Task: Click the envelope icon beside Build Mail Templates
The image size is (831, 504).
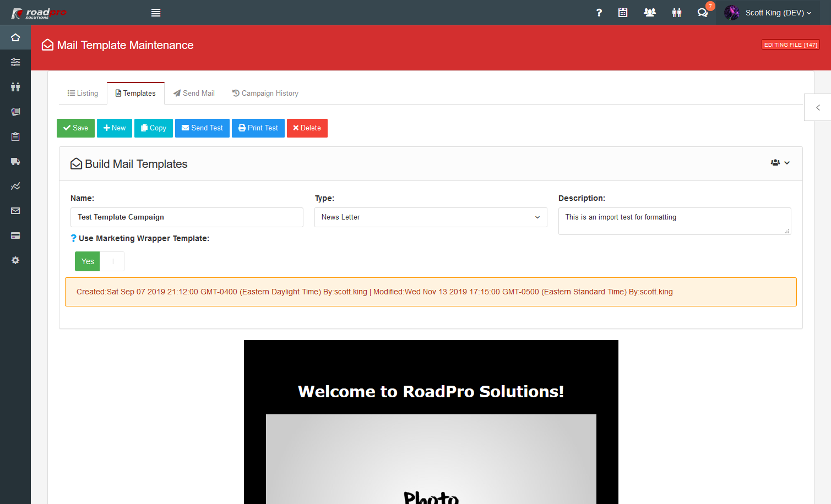Action: [x=77, y=164]
